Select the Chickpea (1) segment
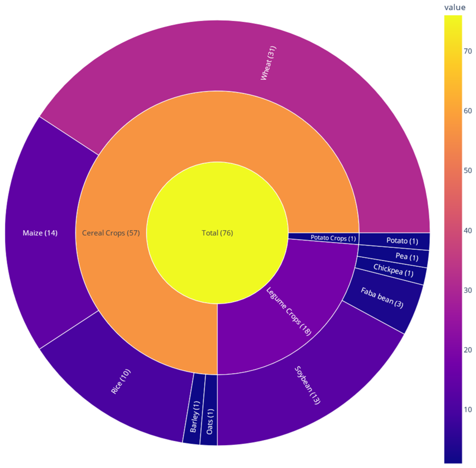The height and width of the screenshot is (468, 476). click(x=393, y=270)
